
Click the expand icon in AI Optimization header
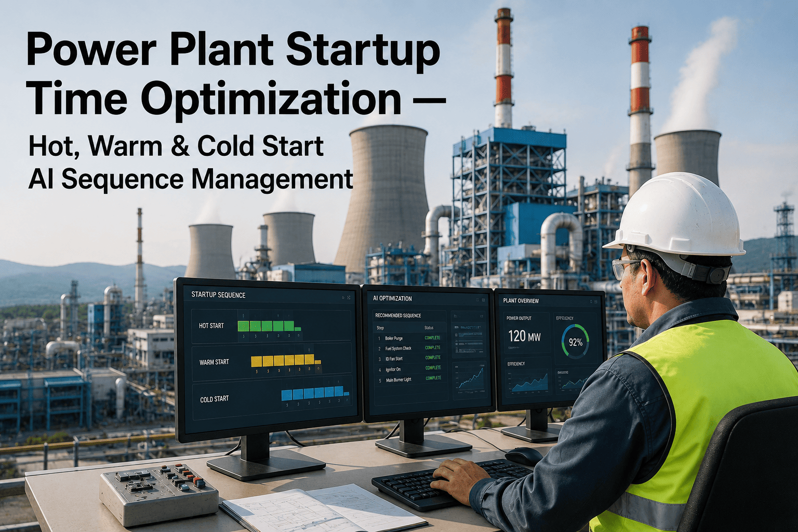pyautogui.click(x=483, y=300)
